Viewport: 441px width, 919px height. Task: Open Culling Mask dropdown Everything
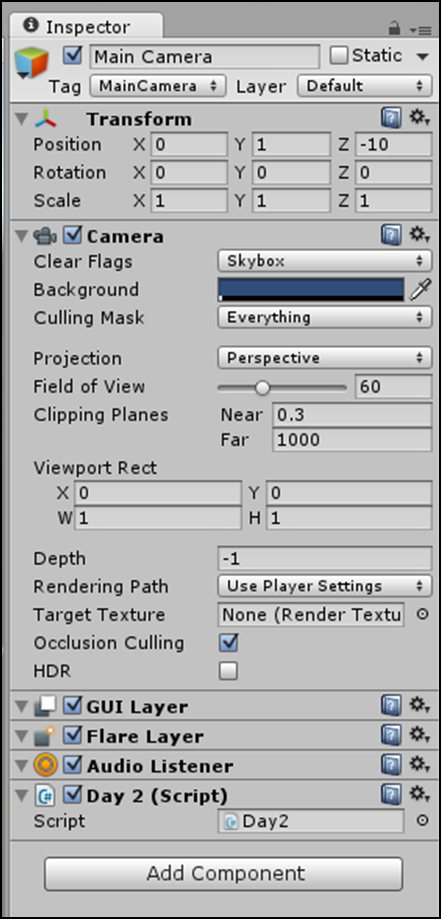[x=325, y=318]
